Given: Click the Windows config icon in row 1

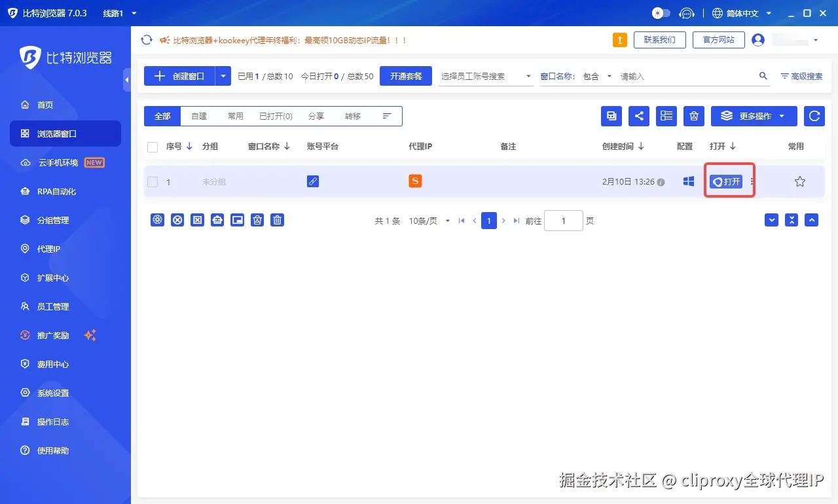Looking at the screenshot, I should [x=689, y=181].
